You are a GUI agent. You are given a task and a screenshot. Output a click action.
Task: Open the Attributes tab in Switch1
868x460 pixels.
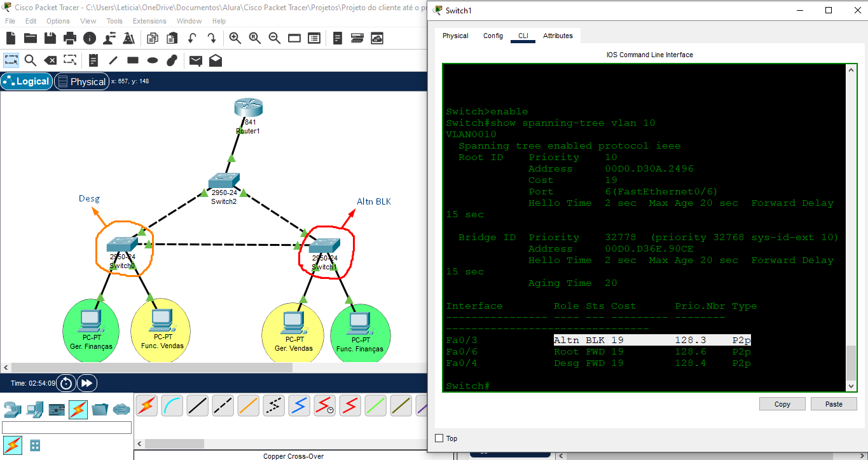[x=558, y=36]
